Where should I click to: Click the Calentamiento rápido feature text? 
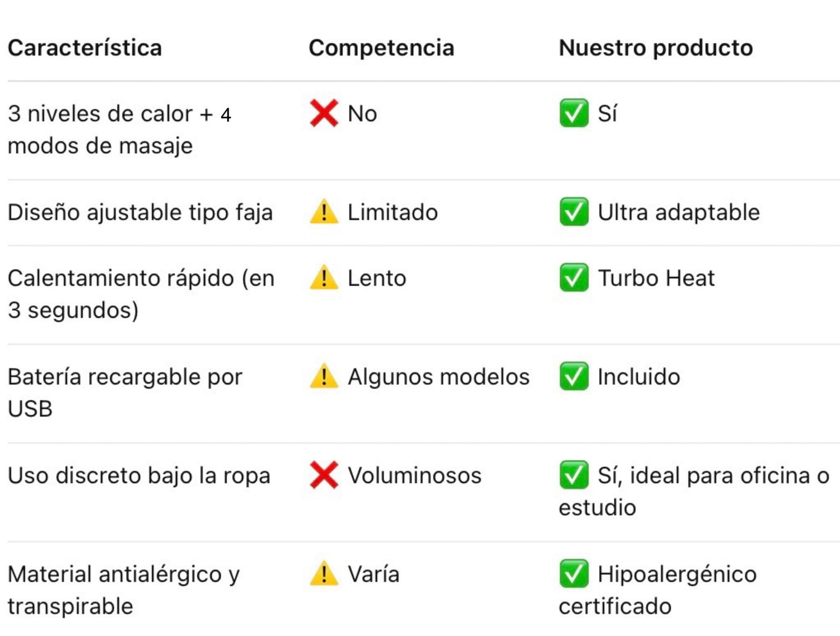coord(141,294)
